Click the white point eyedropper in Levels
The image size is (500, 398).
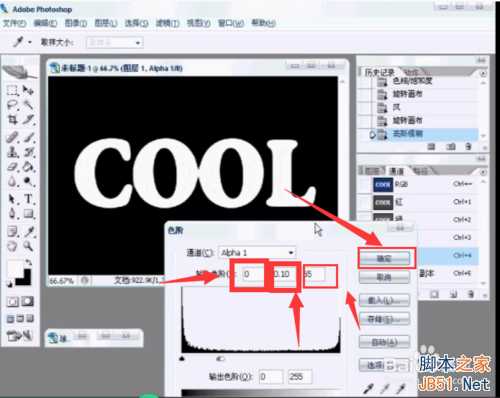(x=401, y=388)
